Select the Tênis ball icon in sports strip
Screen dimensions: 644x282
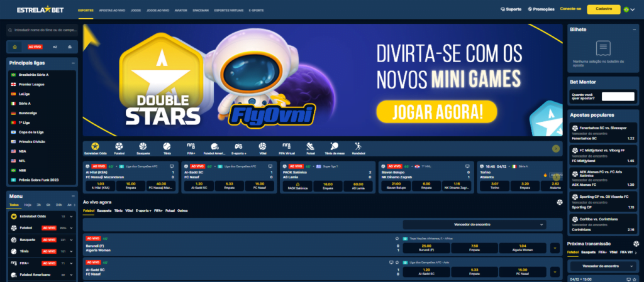pyautogui.click(x=167, y=146)
